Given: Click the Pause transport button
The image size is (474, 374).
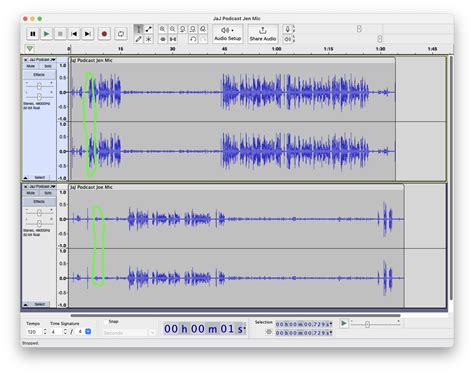Looking at the screenshot, I should 33,34.
